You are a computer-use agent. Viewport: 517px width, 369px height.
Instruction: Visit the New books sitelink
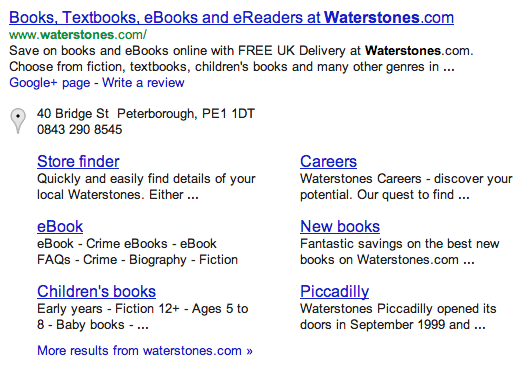[x=340, y=226]
